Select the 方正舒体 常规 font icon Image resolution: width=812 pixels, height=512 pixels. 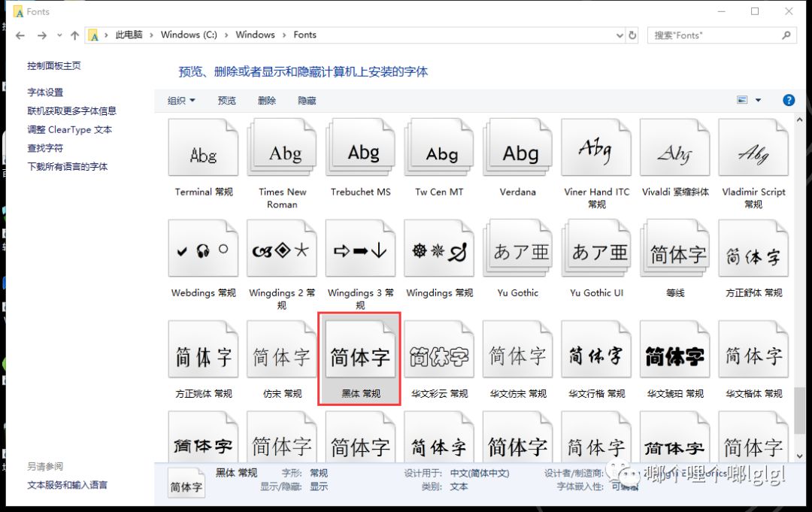(754, 249)
